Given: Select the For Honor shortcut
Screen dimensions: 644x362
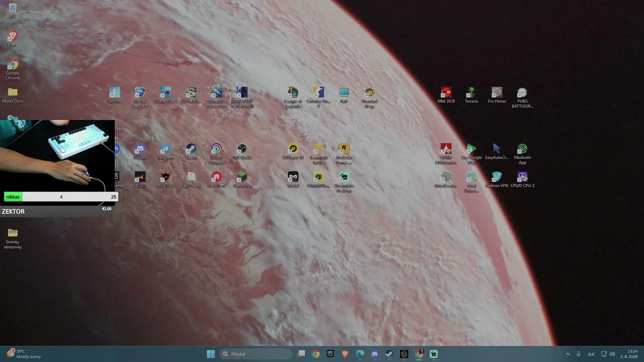Looking at the screenshot, I should 497,95.
